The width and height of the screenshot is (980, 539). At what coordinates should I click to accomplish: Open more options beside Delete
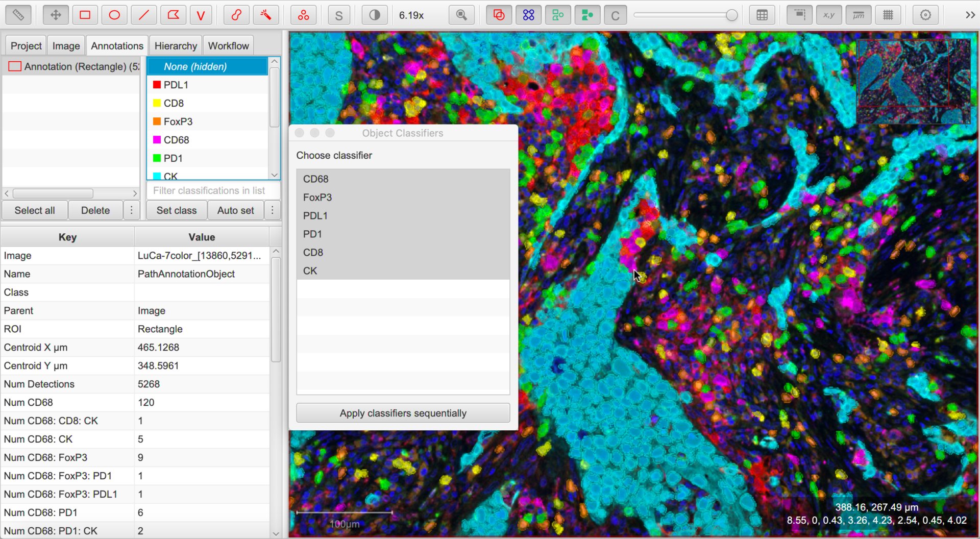coord(132,210)
